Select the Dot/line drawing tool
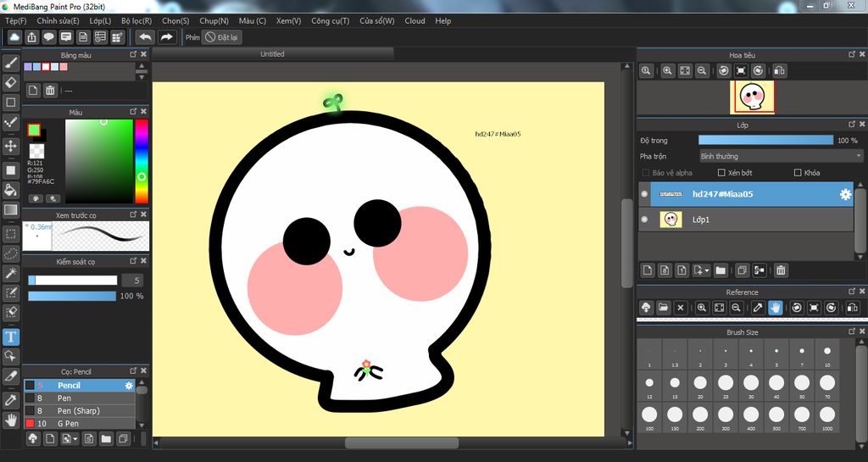 [x=11, y=122]
